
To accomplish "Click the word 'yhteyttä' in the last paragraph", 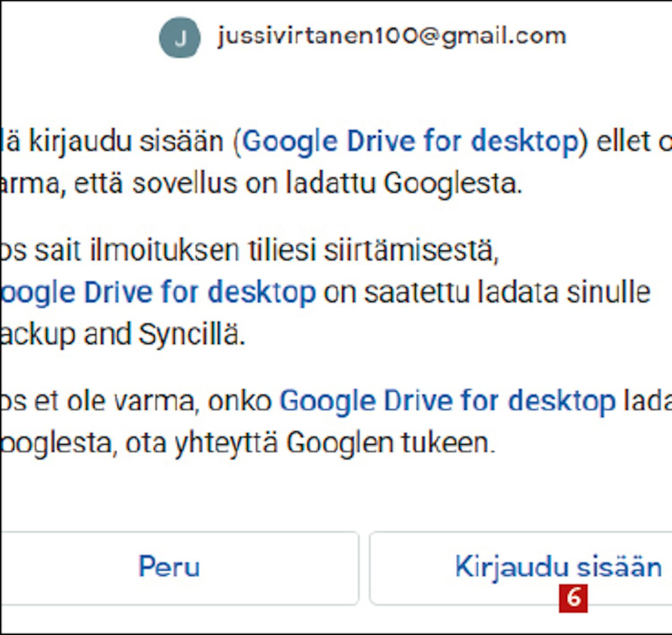I will pos(226,443).
